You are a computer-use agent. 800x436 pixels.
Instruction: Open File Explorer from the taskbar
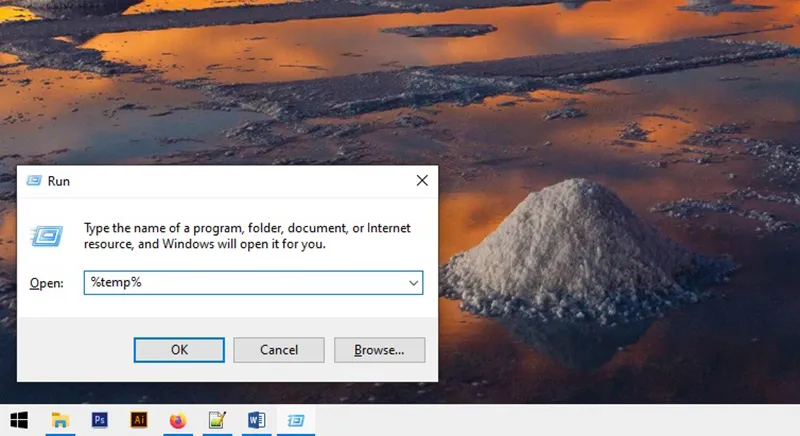[60, 420]
